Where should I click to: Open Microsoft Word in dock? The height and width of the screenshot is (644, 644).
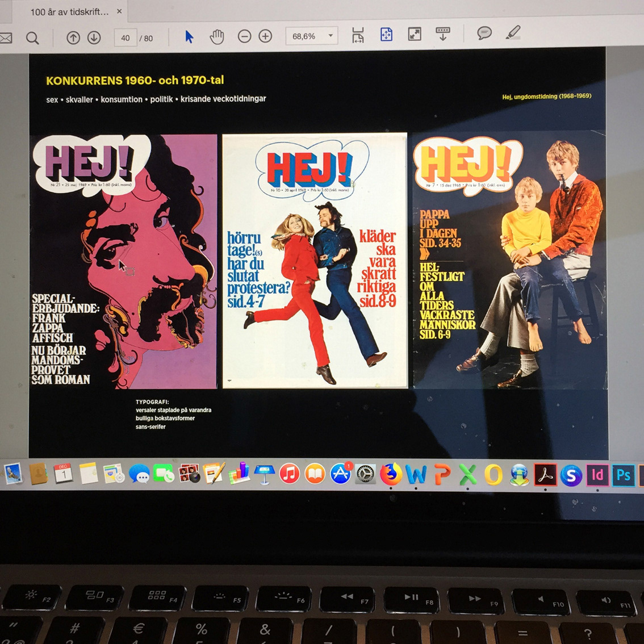pyautogui.click(x=416, y=475)
